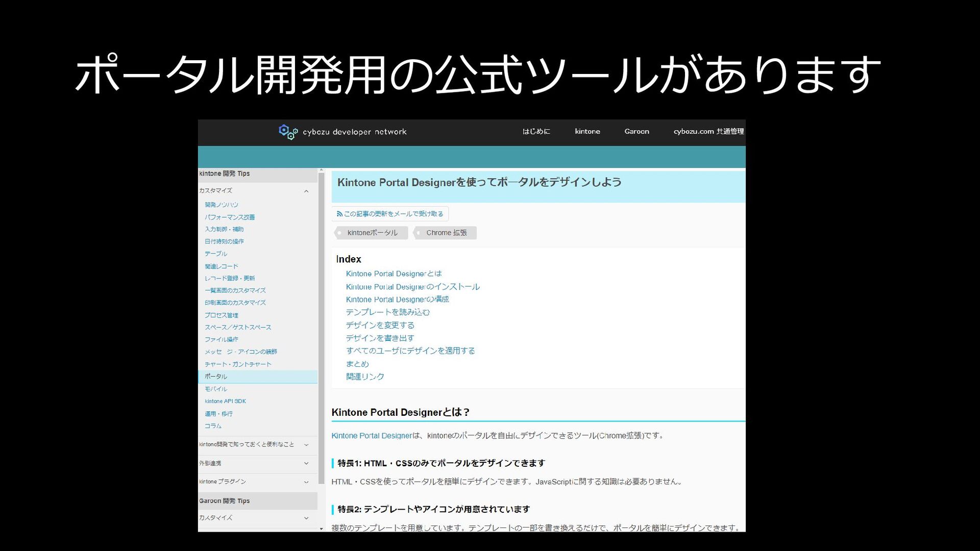
Task: Click sidebar scrollbar down arrow
Action: pos(321,529)
